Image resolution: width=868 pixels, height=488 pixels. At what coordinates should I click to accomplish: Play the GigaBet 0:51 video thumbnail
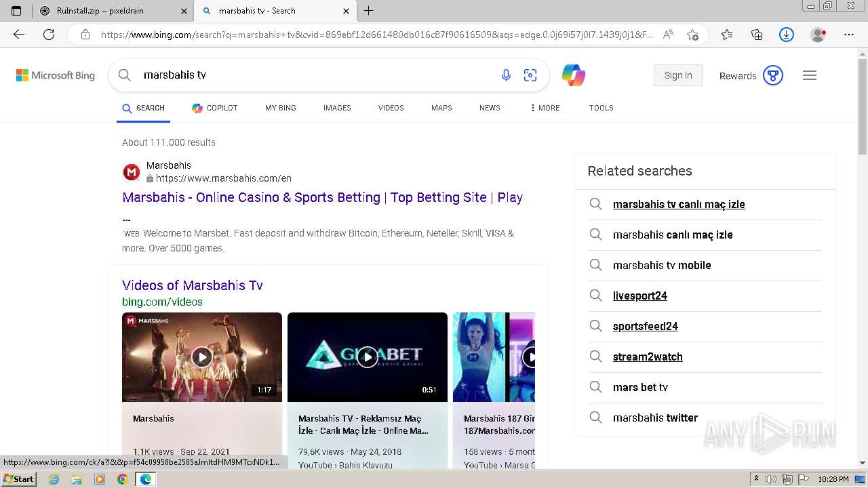point(368,357)
